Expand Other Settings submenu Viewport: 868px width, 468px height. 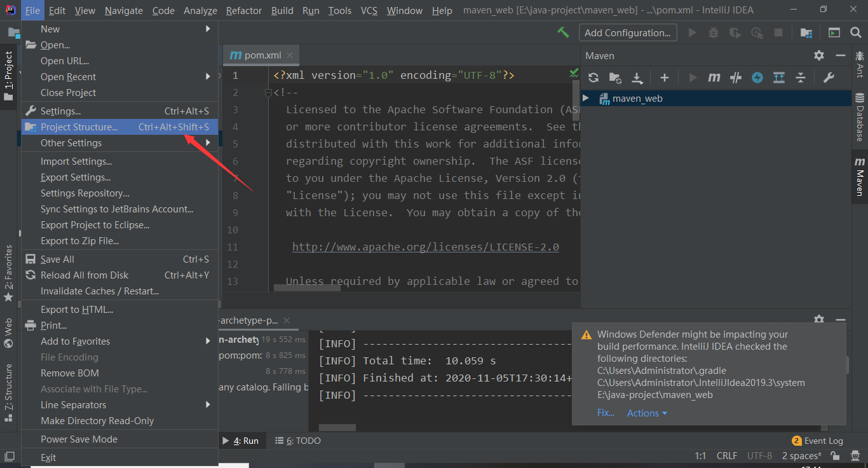click(120, 143)
